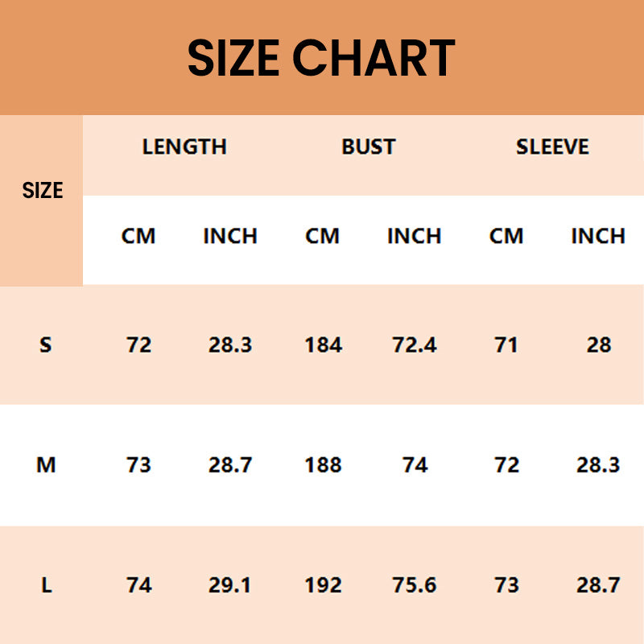Screen dimensions: 644x644
Task: Select the L size row label
Action: click(46, 585)
